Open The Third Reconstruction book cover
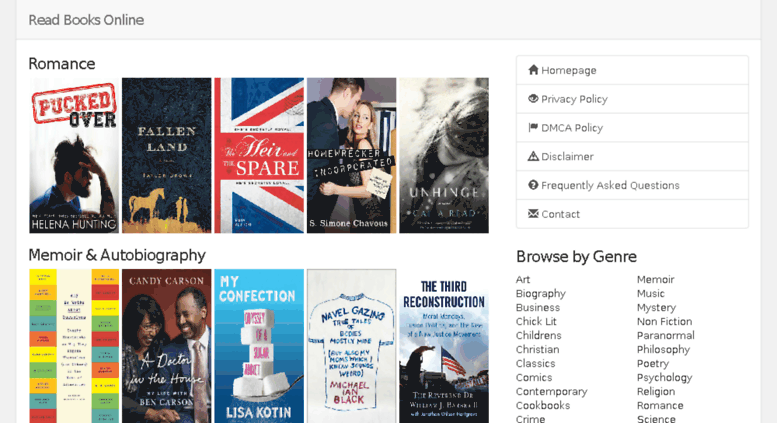Screen dimensions: 777x423 click(x=444, y=346)
